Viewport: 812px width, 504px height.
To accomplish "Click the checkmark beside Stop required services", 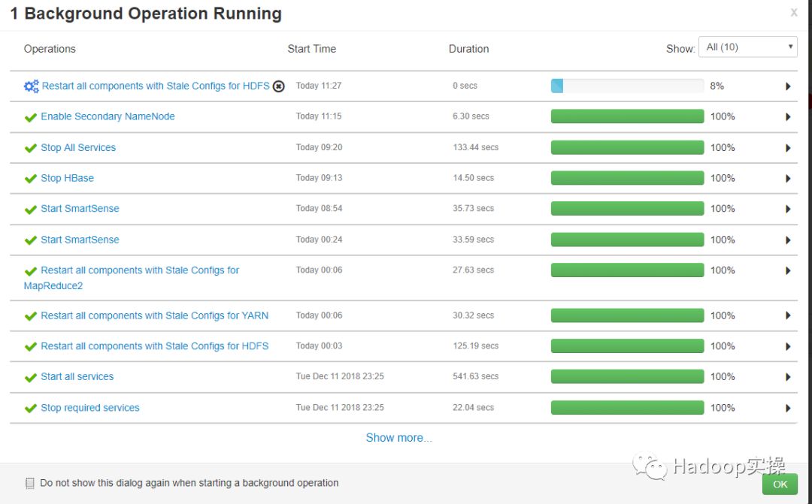I will pos(31,409).
